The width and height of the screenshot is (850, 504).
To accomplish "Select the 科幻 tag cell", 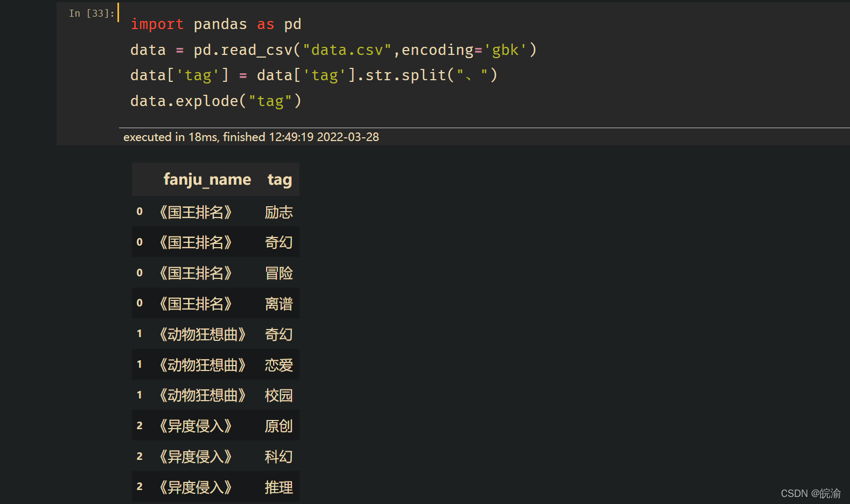I will click(x=278, y=457).
